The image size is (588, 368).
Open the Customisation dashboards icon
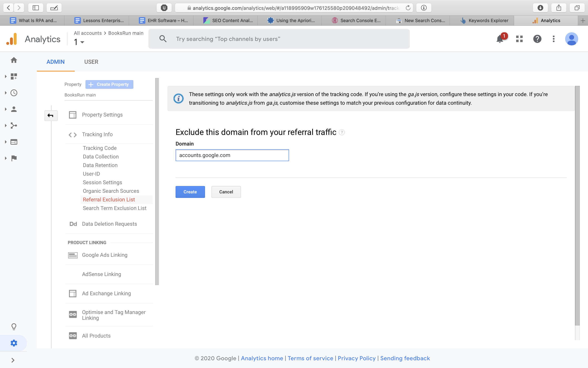(14, 76)
